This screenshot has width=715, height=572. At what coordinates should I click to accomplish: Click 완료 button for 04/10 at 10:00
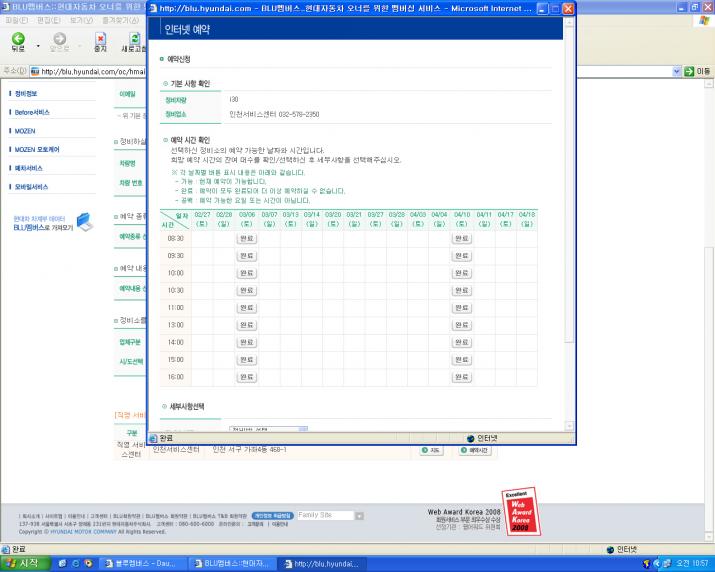tap(461, 273)
